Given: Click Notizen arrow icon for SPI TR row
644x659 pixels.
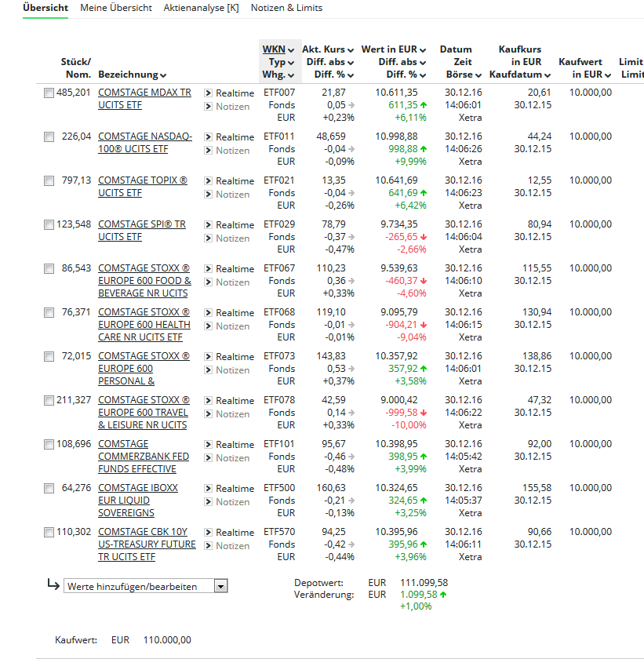Looking at the screenshot, I should click(x=208, y=238).
